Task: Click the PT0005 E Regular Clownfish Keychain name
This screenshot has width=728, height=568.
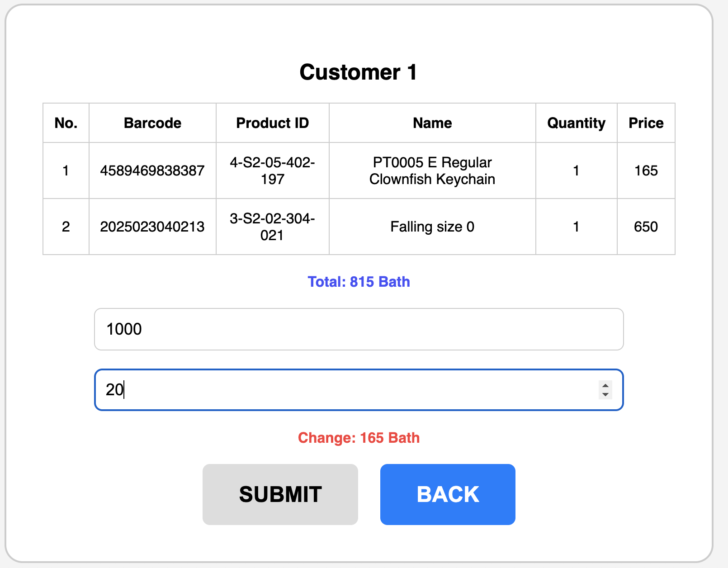Action: [x=432, y=170]
